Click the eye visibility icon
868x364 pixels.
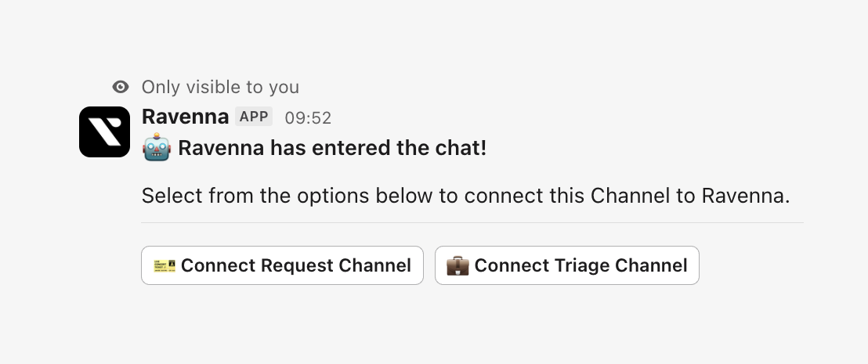pos(121,87)
